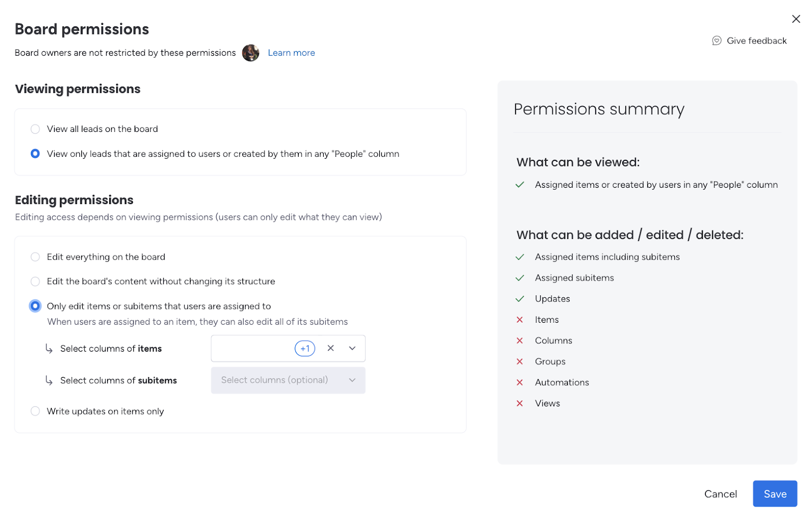Screen dimensions: 812x512
Task: Open the Learn more link
Action: pos(291,53)
